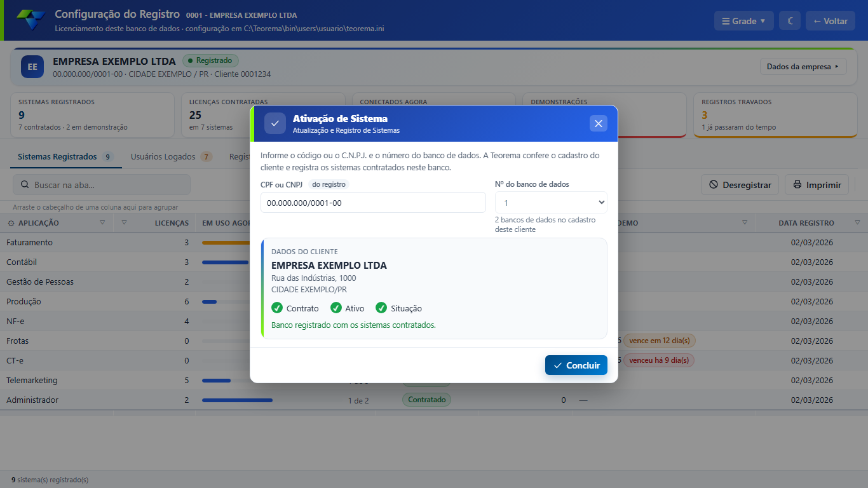Click the Imprimir button
868x488 pixels.
(817, 185)
